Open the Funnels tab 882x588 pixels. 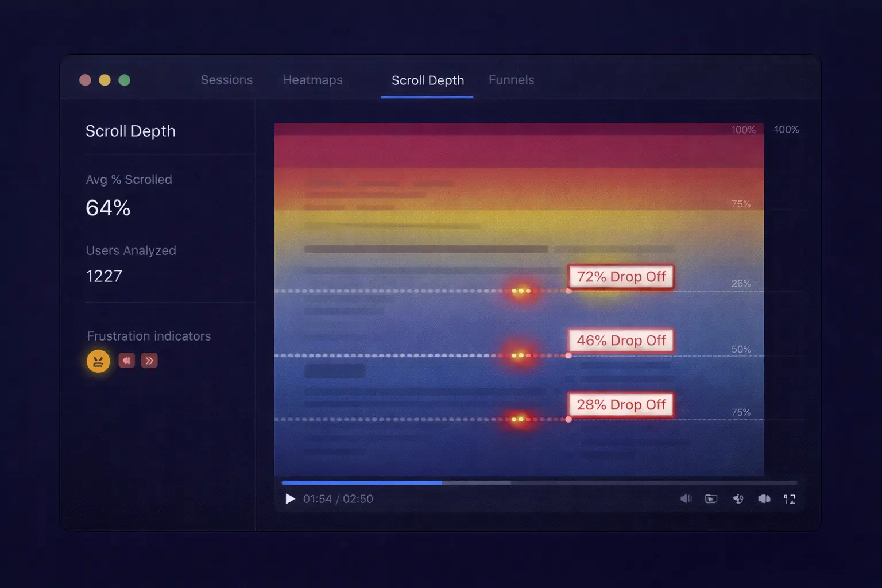[511, 80]
